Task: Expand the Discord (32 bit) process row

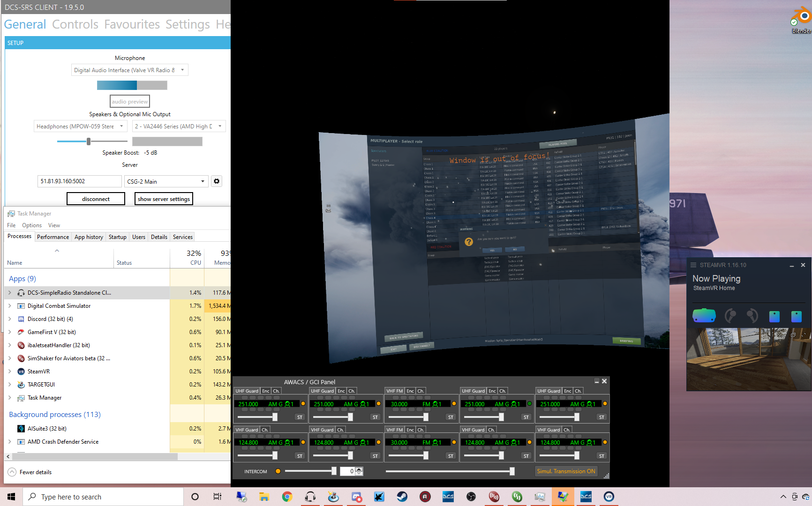Action: (x=9, y=319)
